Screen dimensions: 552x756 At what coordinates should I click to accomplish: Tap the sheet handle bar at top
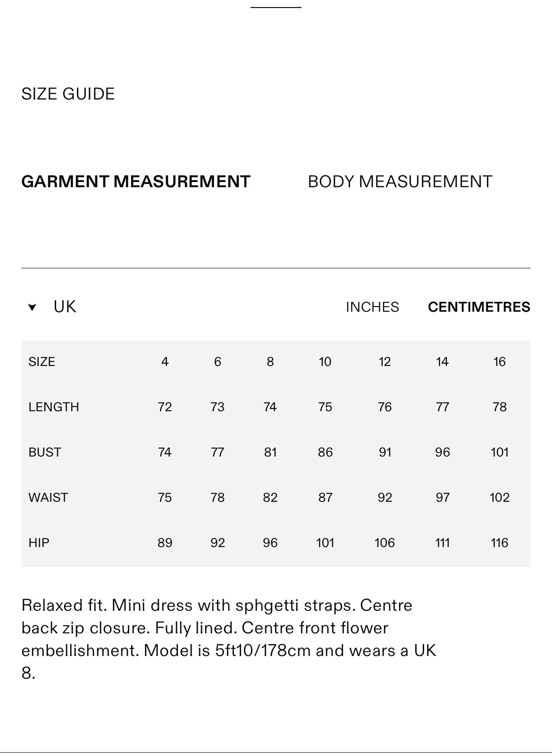point(276,8)
